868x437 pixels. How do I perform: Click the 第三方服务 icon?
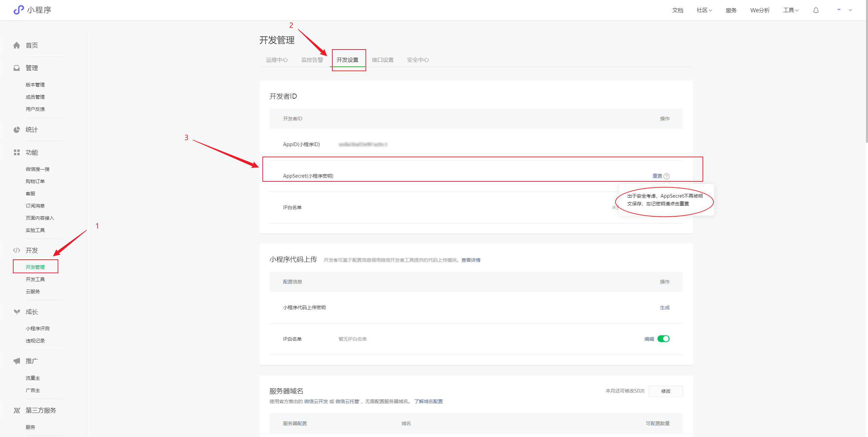pyautogui.click(x=17, y=410)
